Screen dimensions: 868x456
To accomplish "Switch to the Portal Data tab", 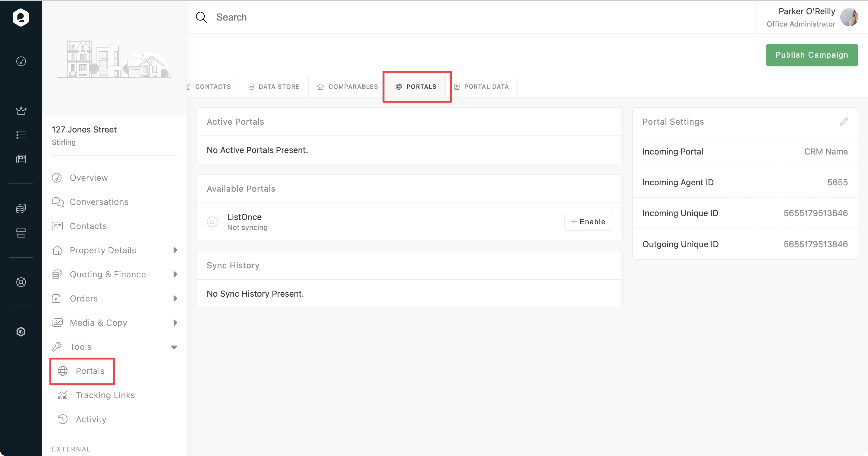I will tap(482, 87).
